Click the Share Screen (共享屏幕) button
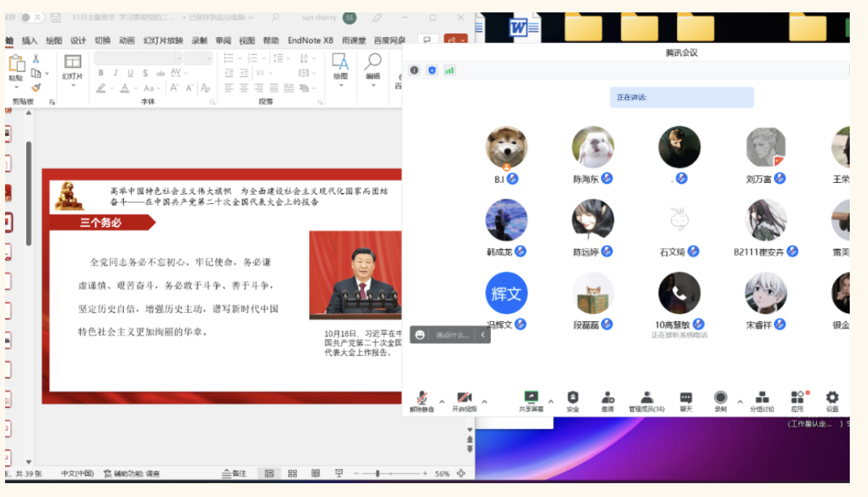Viewport: 868px width, 497px height. [531, 402]
